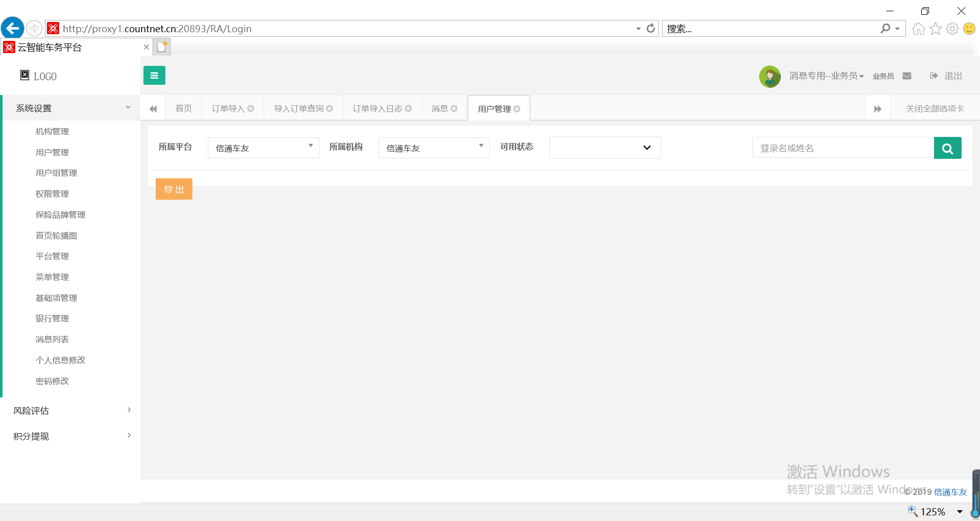This screenshot has height=521, width=980.
Task: Open 银行管理 in the sidebar
Action: [x=52, y=318]
